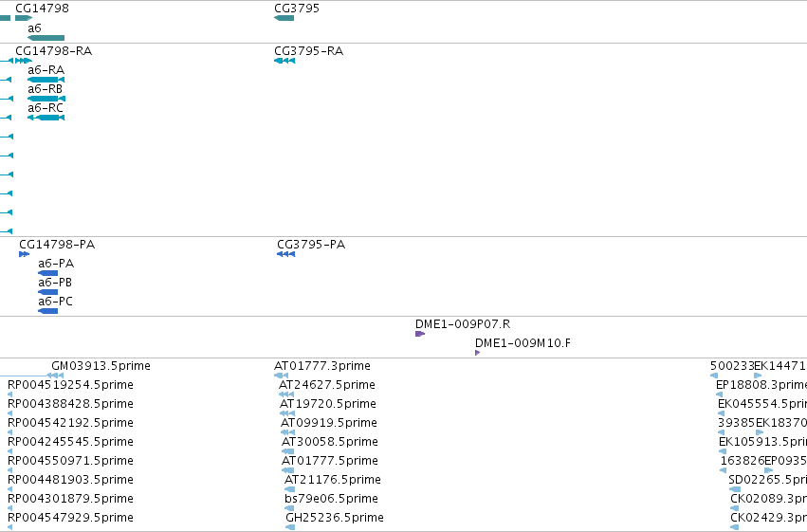Click EST RP004542192.5prime
Screen dimensions: 807x532
70,423
